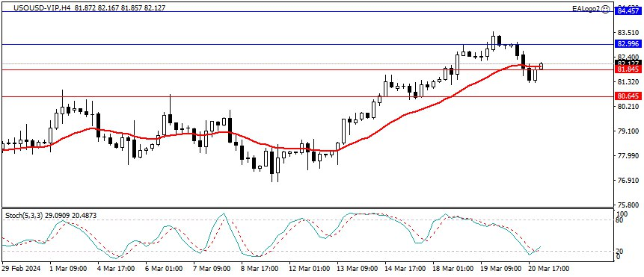
Task: Click the smiley face icon beside EALogo2
Action: [606, 9]
